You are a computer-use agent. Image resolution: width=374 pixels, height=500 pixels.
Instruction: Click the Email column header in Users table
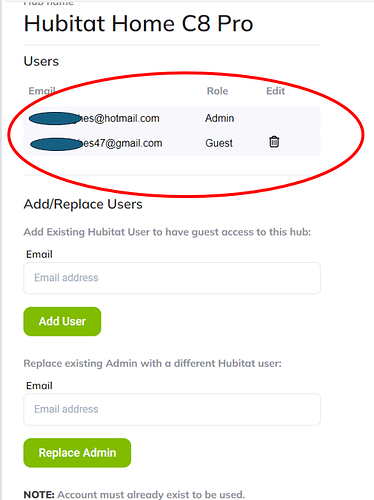coord(42,91)
